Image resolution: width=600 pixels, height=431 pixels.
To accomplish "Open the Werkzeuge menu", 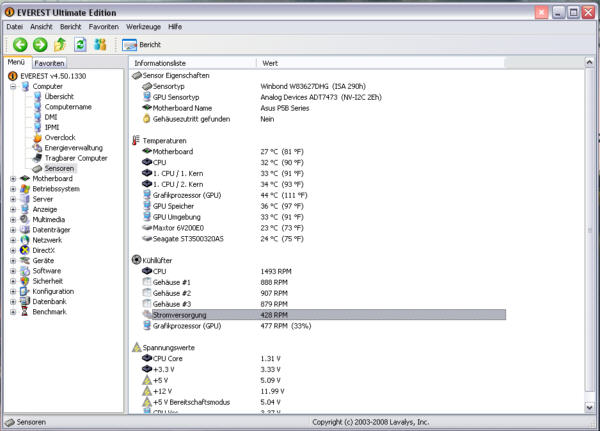I will 143,27.
